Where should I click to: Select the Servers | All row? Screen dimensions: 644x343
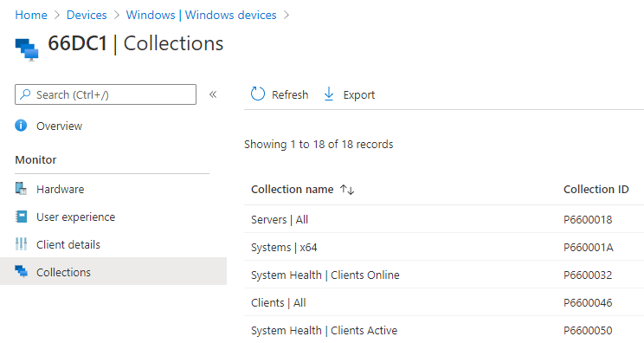click(x=444, y=219)
